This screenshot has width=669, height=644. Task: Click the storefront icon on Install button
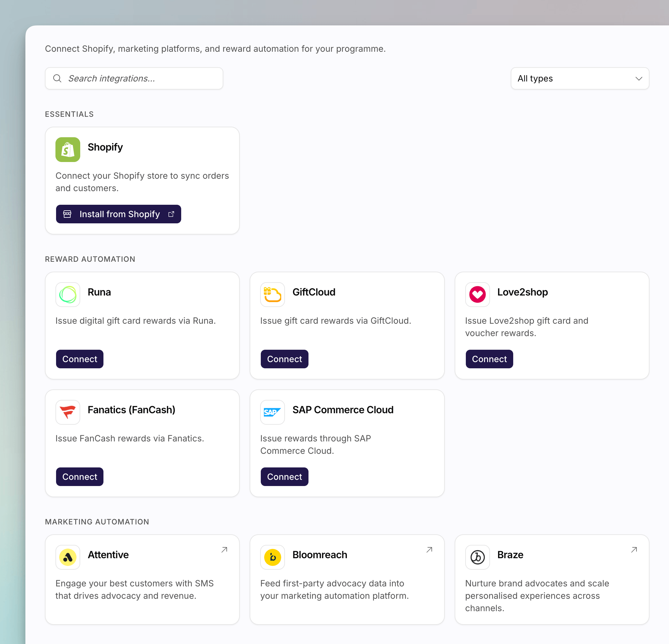coord(67,214)
